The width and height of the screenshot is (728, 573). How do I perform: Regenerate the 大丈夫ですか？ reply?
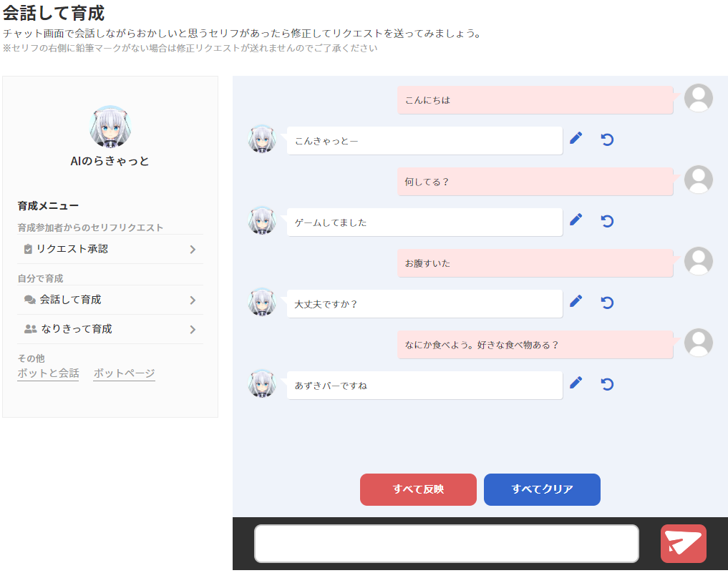coord(607,303)
